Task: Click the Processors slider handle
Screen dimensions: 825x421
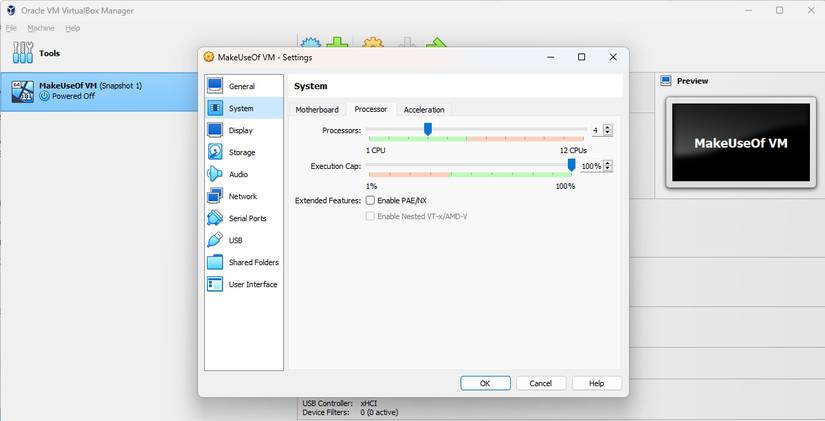Action: pyautogui.click(x=428, y=129)
